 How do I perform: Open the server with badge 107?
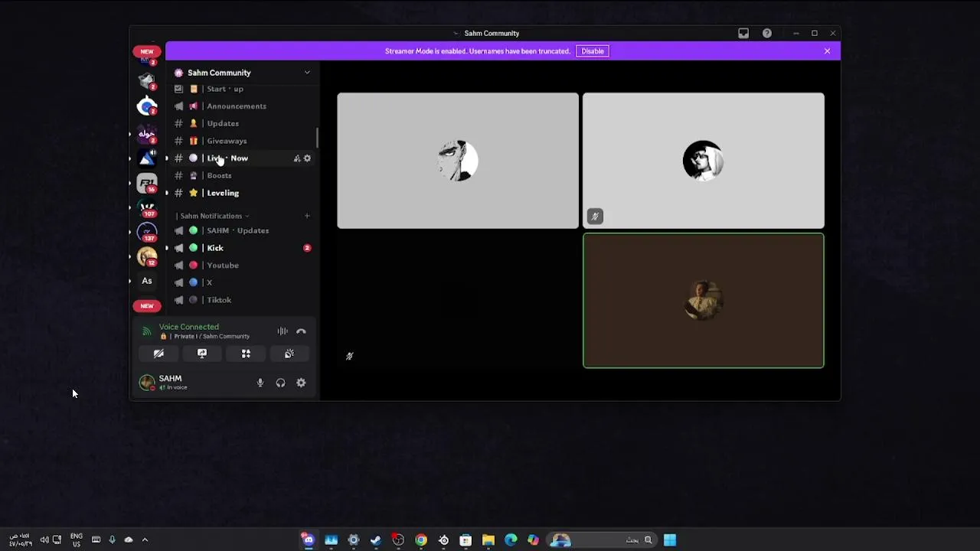(x=147, y=207)
